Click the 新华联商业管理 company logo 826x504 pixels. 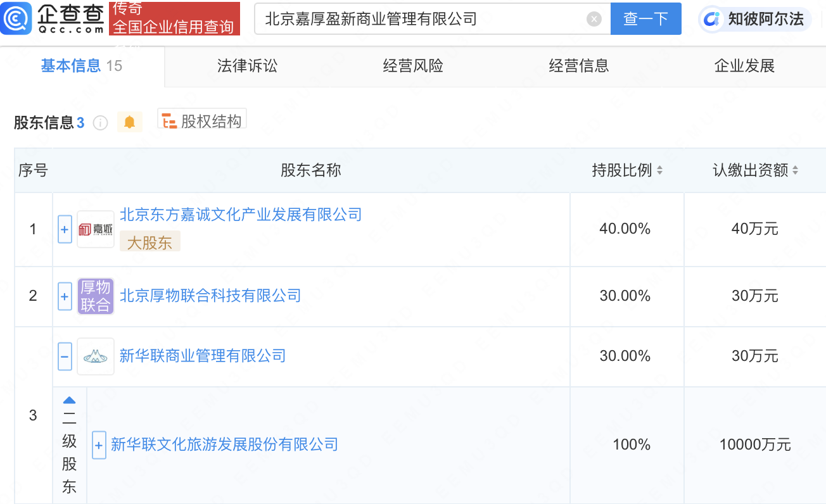[x=96, y=356]
